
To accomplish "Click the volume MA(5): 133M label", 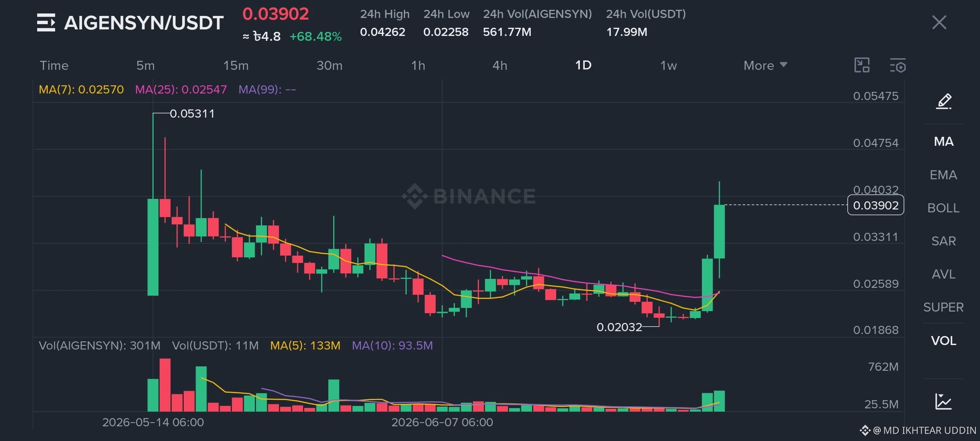I will pyautogui.click(x=305, y=345).
